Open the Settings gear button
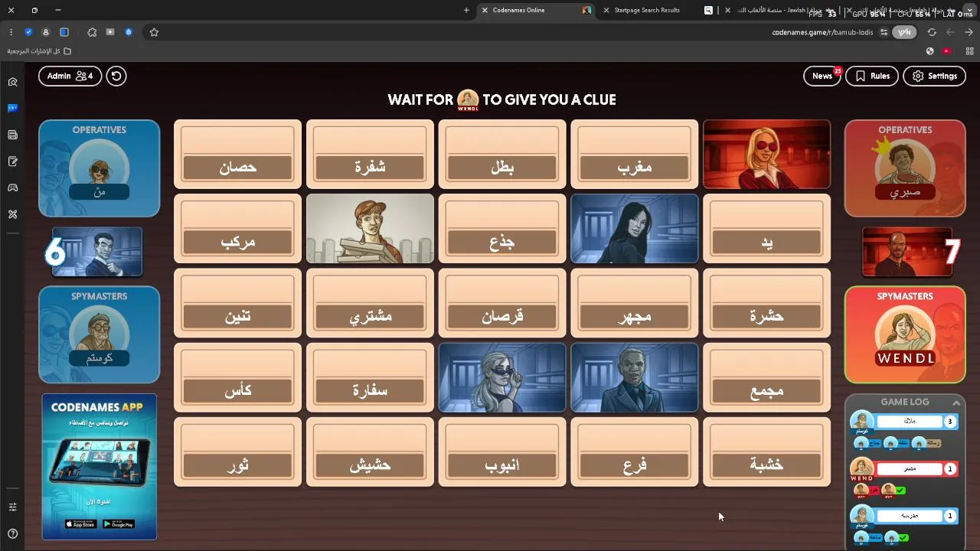Viewport: 980px width, 551px height. click(935, 76)
